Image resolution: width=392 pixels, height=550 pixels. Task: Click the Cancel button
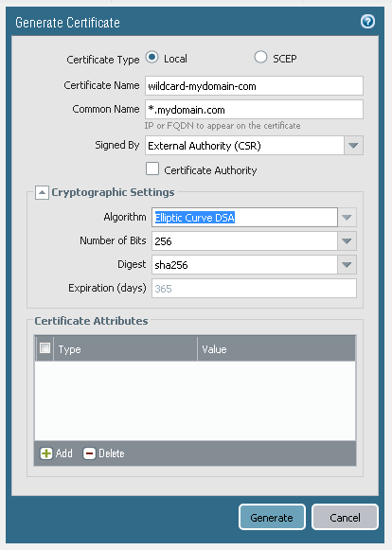(x=345, y=517)
